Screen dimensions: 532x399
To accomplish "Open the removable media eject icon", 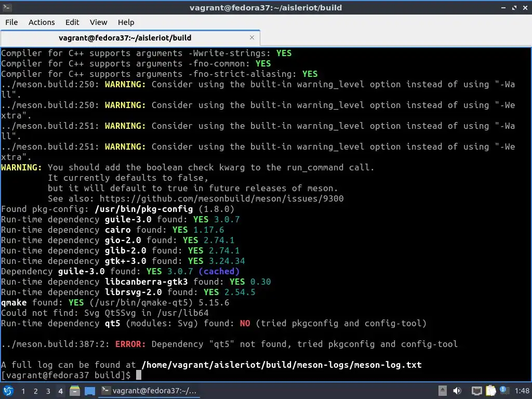I will tap(442, 391).
